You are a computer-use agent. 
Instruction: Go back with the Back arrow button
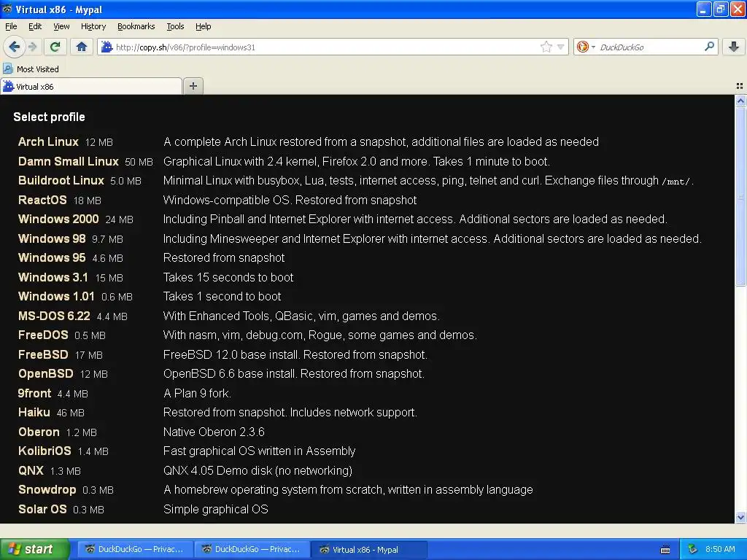click(x=15, y=47)
